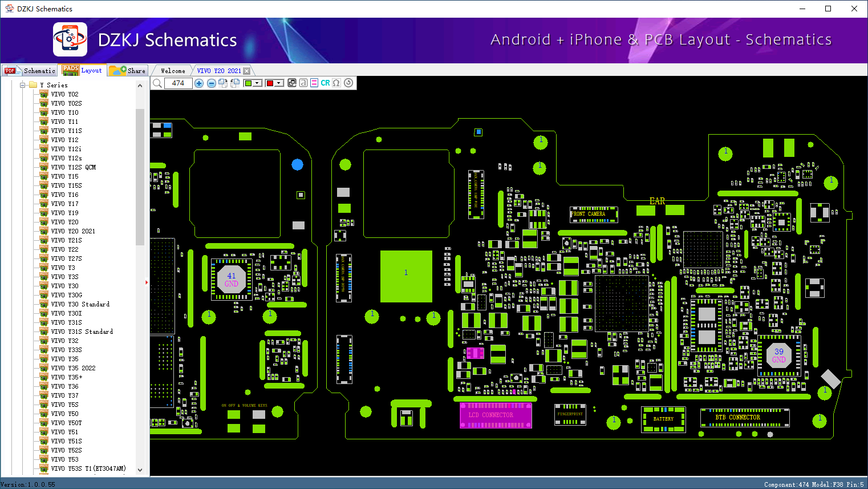This screenshot has height=489, width=868.
Task: Select the magenta LCD CONNECTOR component
Action: (496, 415)
